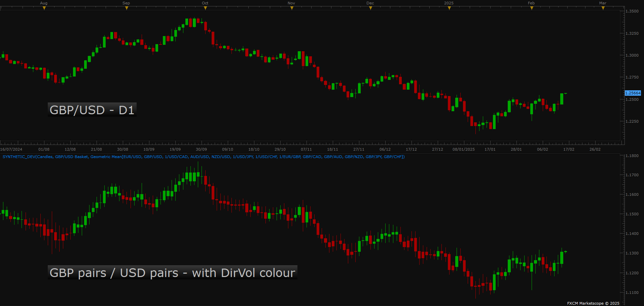Screen dimensions: 644x306
Task: Click the 19/09 date axis label
Action: tap(175, 149)
